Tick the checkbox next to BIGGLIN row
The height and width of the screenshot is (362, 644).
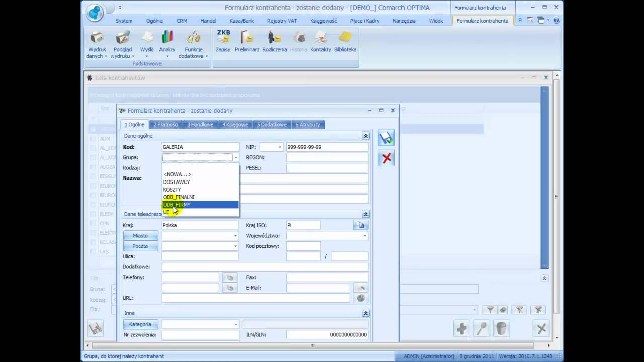pos(93,176)
